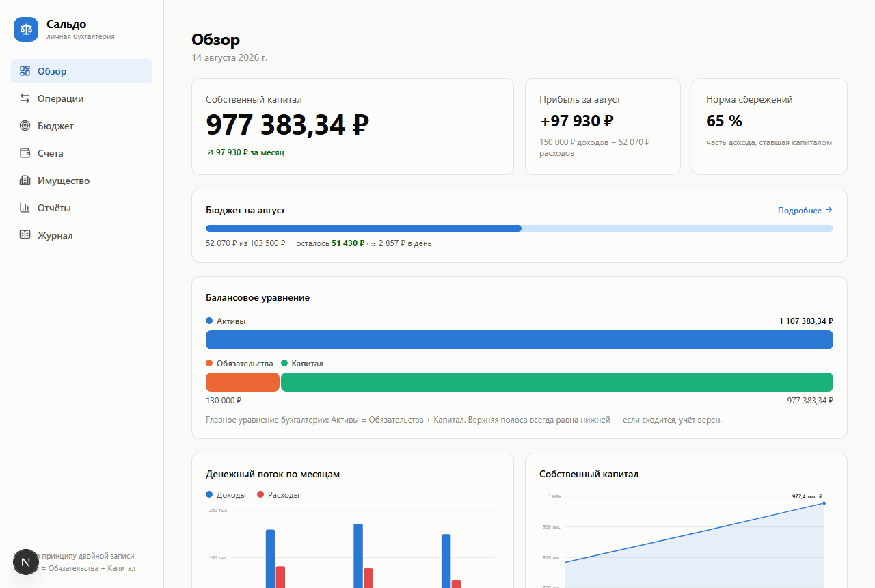The image size is (875, 588).
Task: Click the 52 070 ₽ из 103 500 ₽ text
Action: (245, 243)
